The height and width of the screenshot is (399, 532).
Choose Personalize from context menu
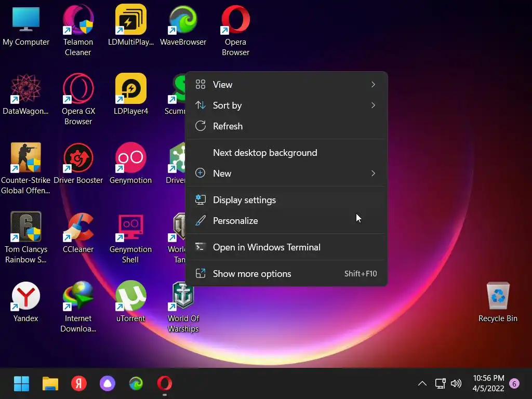click(286, 221)
